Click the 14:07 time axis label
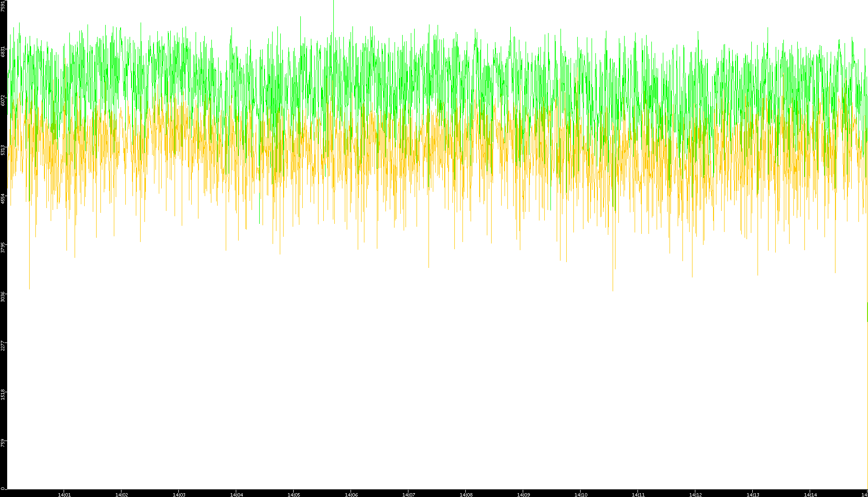The height and width of the screenshot is (497, 868). (x=408, y=495)
